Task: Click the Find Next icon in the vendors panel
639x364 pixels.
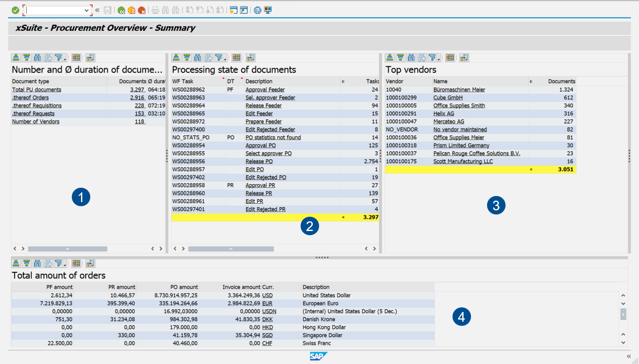Action: 422,58
